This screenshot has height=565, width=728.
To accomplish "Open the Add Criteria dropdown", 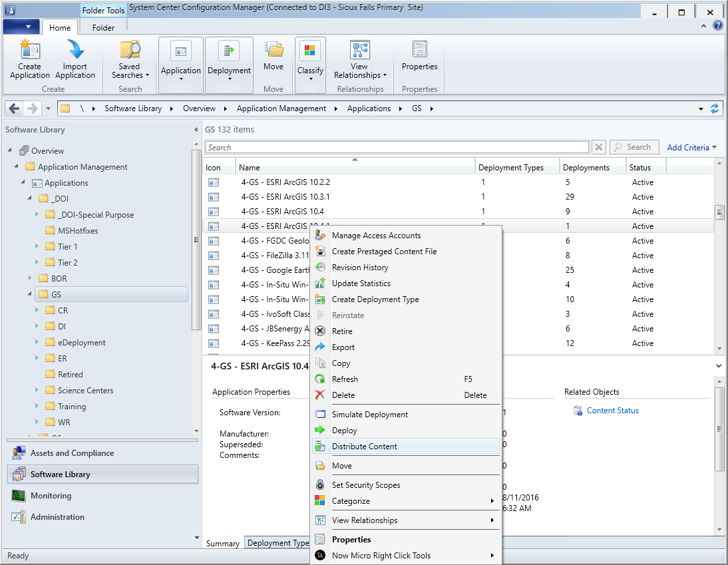I will [691, 147].
